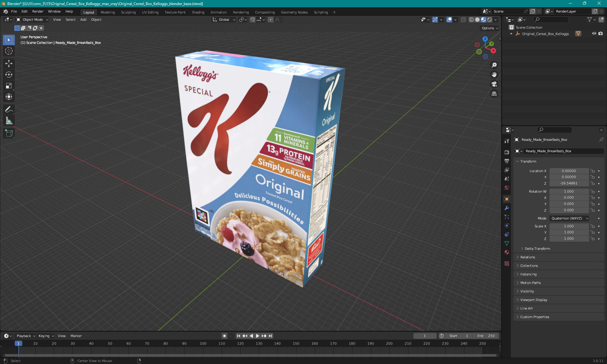Click the Location Z value field
Screen dimensions: 607x364
[569, 183]
